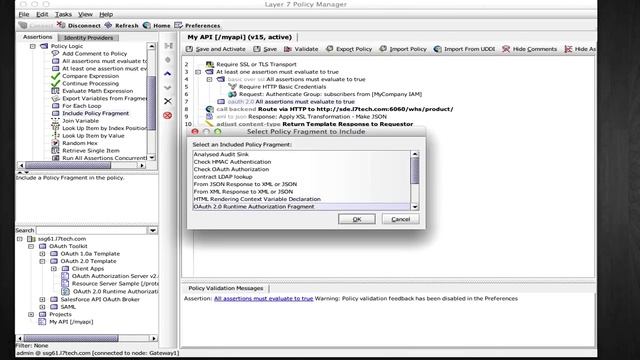Click the assertions palette vertical scrollbar
Screen dimensions: 640x360
click(151, 102)
